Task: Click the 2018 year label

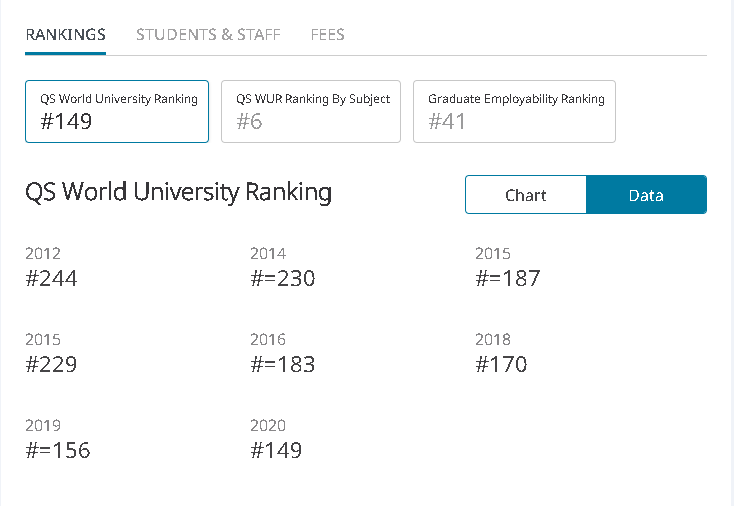Action: (493, 340)
